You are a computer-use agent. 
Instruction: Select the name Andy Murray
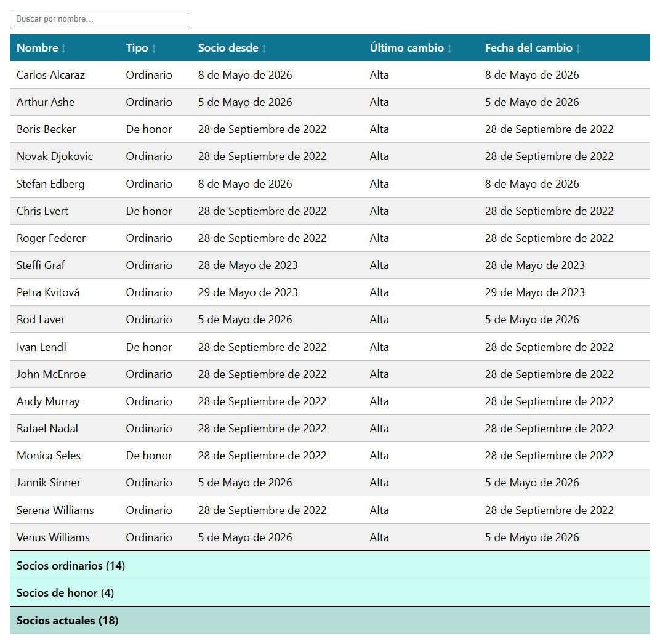pyautogui.click(x=49, y=401)
